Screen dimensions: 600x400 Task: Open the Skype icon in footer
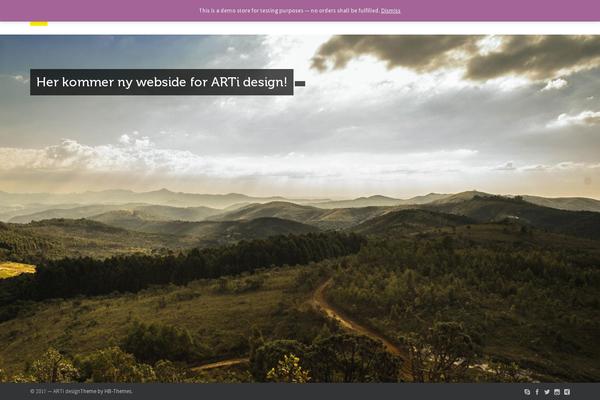tap(527, 392)
